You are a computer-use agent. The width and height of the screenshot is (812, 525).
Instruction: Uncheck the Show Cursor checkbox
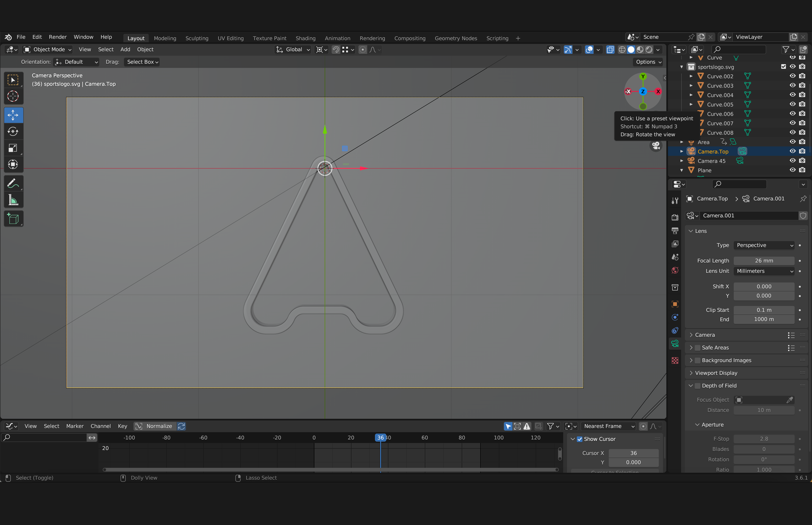tap(579, 439)
